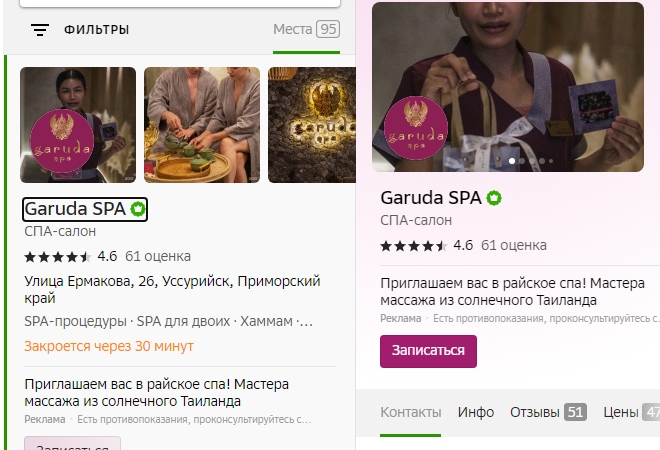Select the first carousel dot on the photo
This screenshot has height=450, width=660.
(512, 161)
